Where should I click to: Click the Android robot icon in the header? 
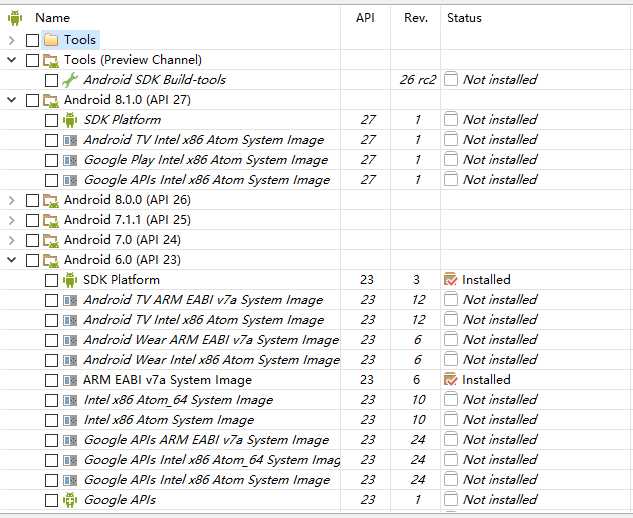click(15, 18)
